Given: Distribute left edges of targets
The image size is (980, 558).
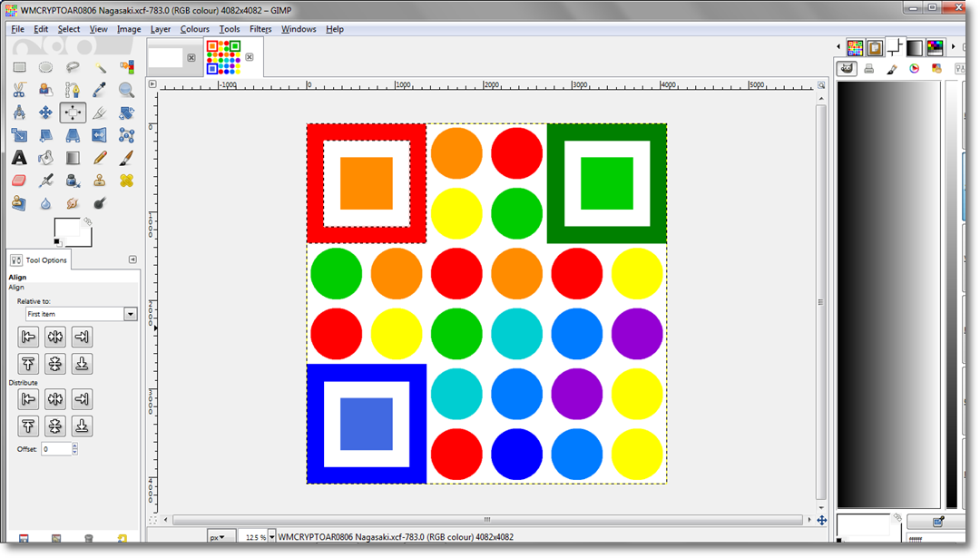Looking at the screenshot, I should (x=28, y=399).
